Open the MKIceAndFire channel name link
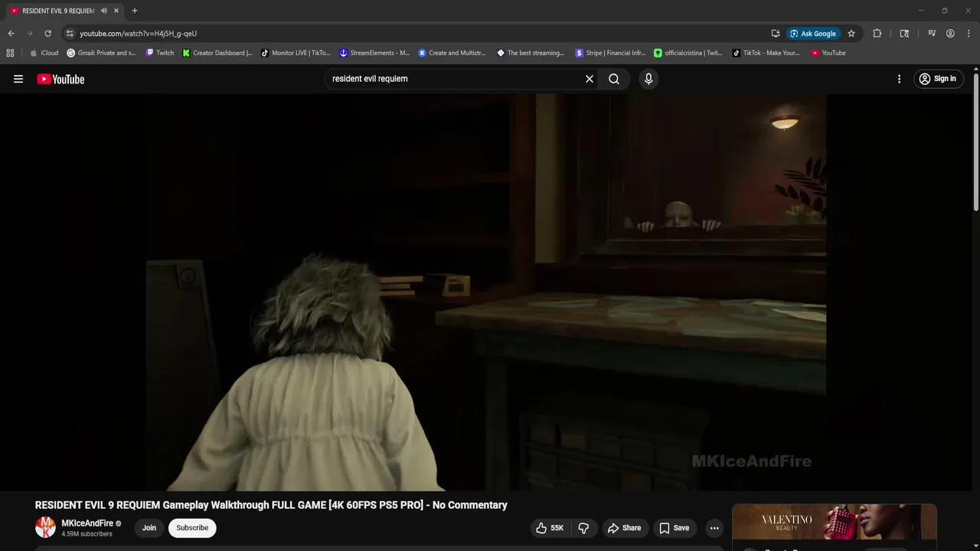Image resolution: width=980 pixels, height=551 pixels. click(x=87, y=523)
